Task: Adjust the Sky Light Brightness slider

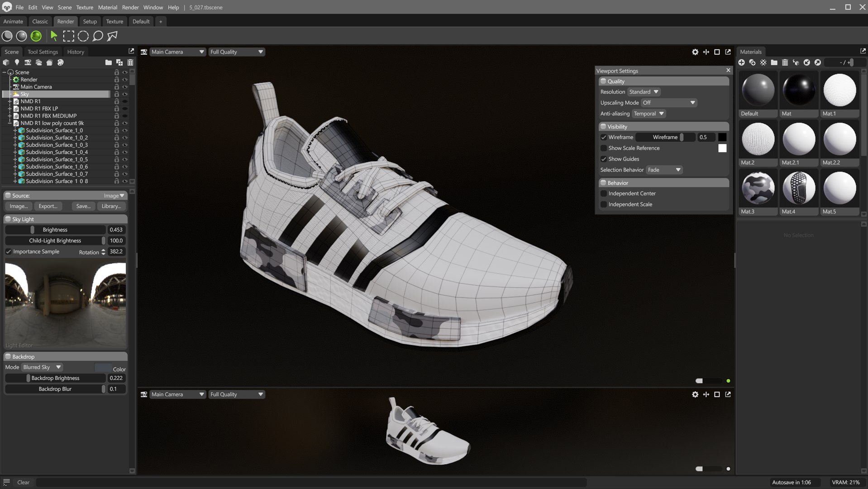Action: 55,230
